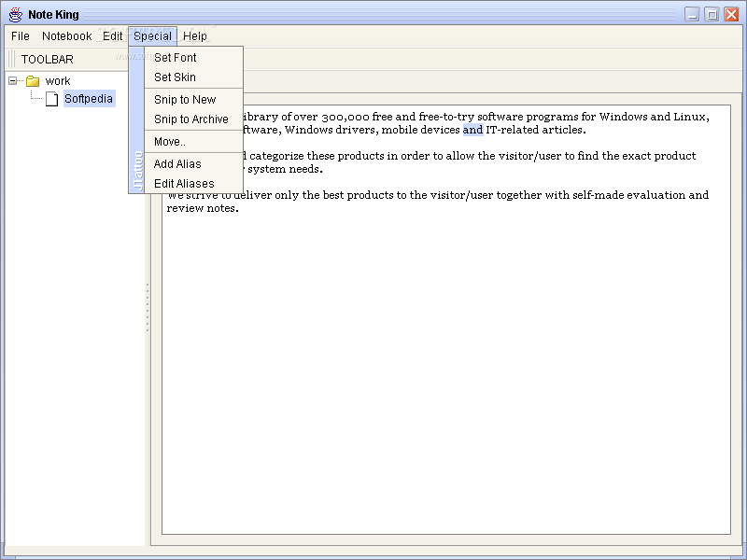Choose Set Skin menu entry
747x560 pixels.
(193, 77)
